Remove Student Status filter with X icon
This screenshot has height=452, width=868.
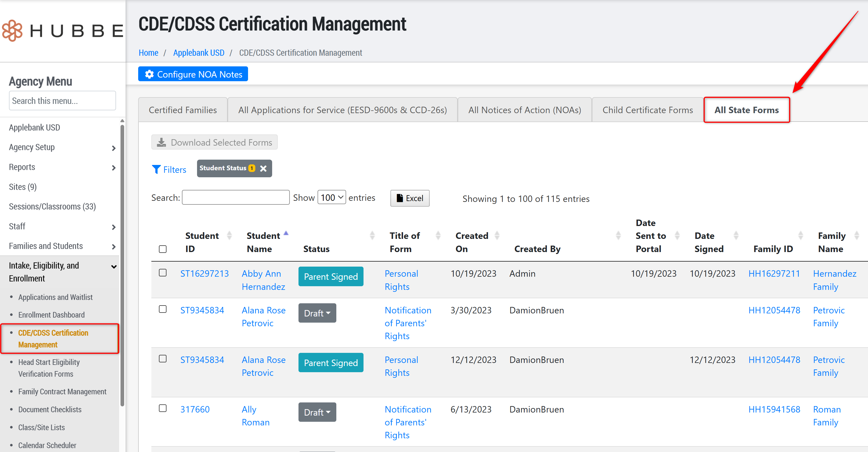[263, 168]
